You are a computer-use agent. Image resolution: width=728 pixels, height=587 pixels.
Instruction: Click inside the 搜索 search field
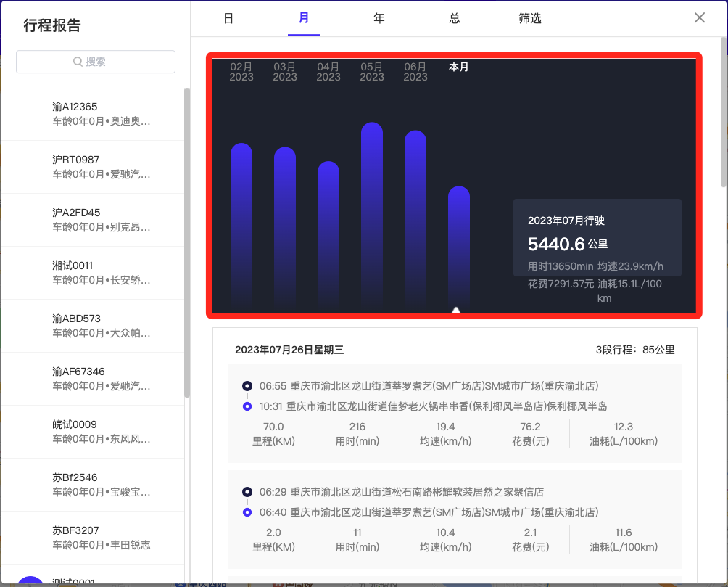pos(95,61)
